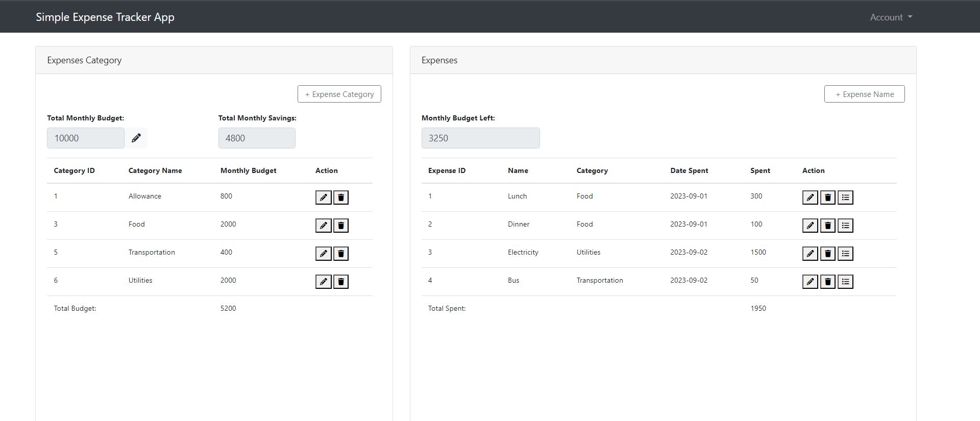Delete the Transportation category row
The width and height of the screenshot is (980, 421).
pos(341,254)
